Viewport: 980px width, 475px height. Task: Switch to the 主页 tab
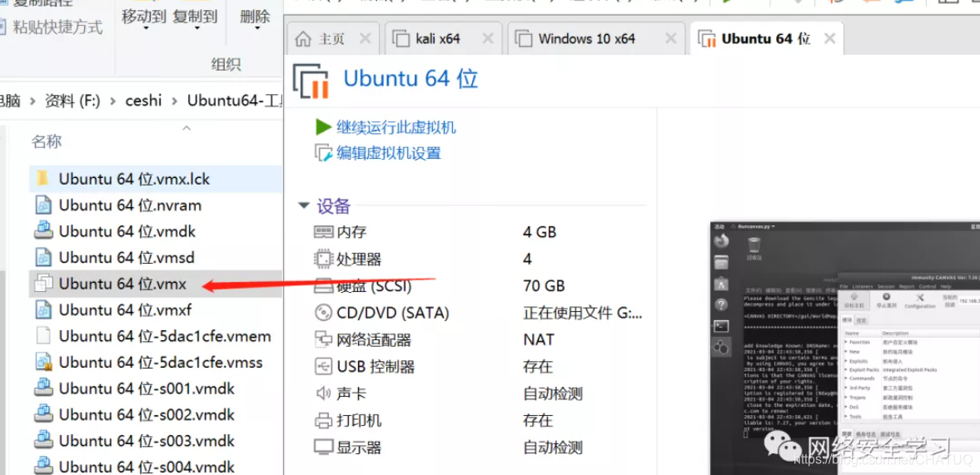pos(331,39)
